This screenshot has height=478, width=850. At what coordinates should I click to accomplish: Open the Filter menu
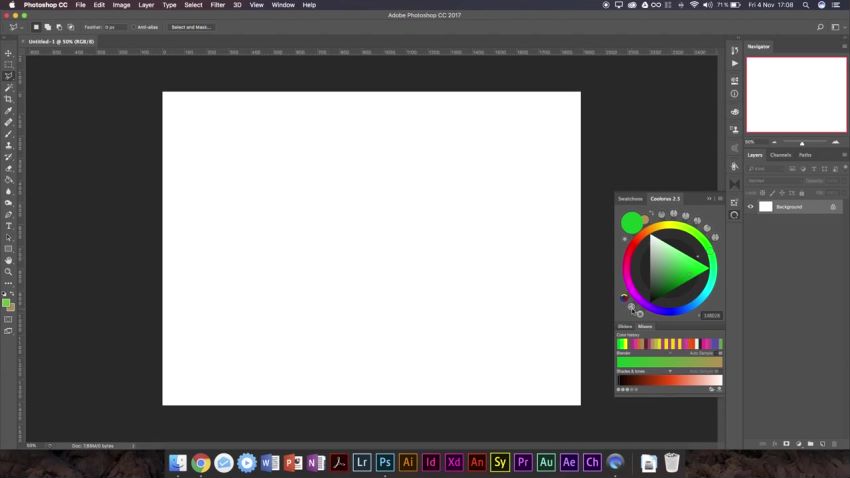217,5
